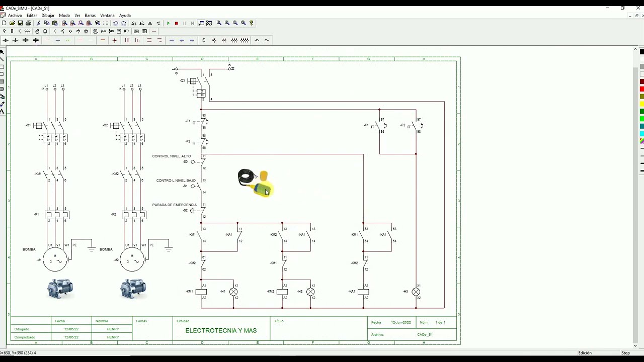The width and height of the screenshot is (644, 362).
Task: Start the simulation with the green play button
Action: pyautogui.click(x=169, y=23)
